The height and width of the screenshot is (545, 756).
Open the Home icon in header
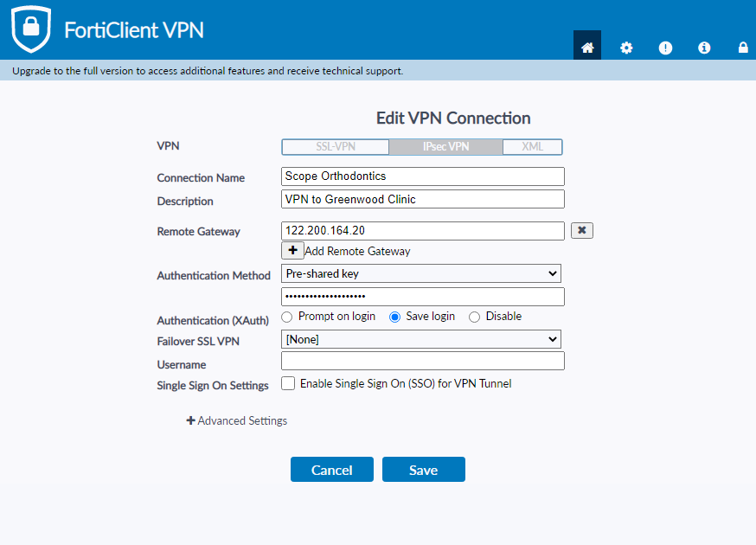click(x=587, y=47)
